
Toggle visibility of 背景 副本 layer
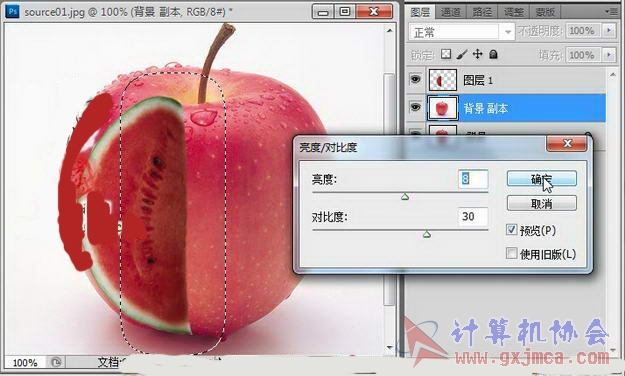click(x=415, y=107)
